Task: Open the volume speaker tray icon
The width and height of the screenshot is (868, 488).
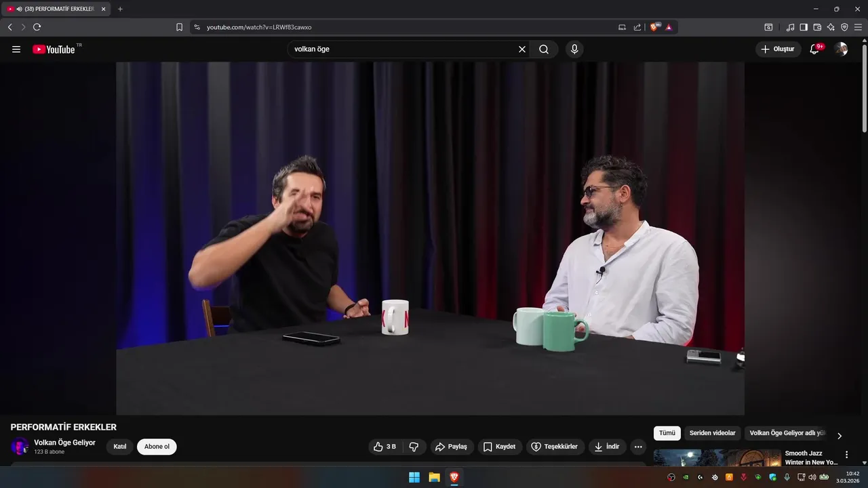Action: click(x=812, y=477)
